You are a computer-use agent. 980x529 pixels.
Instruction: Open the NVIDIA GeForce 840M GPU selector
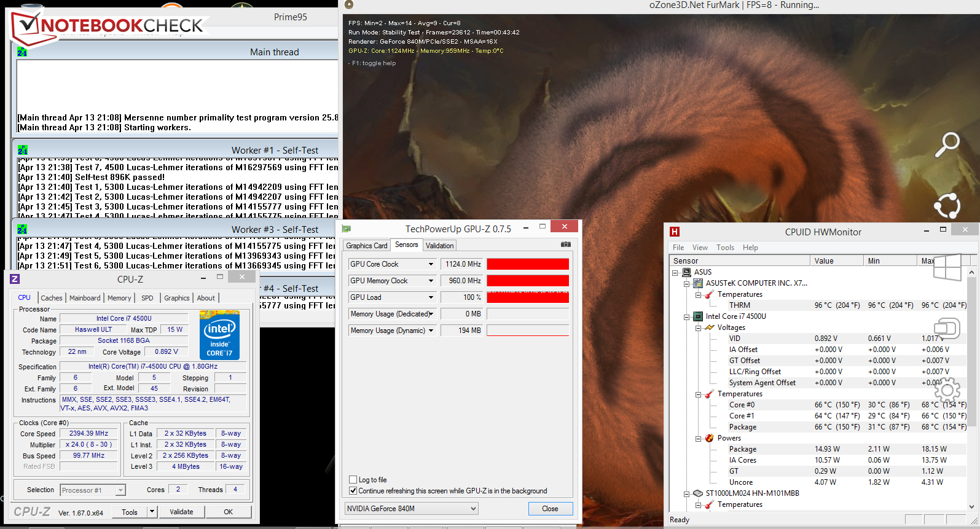(x=411, y=509)
